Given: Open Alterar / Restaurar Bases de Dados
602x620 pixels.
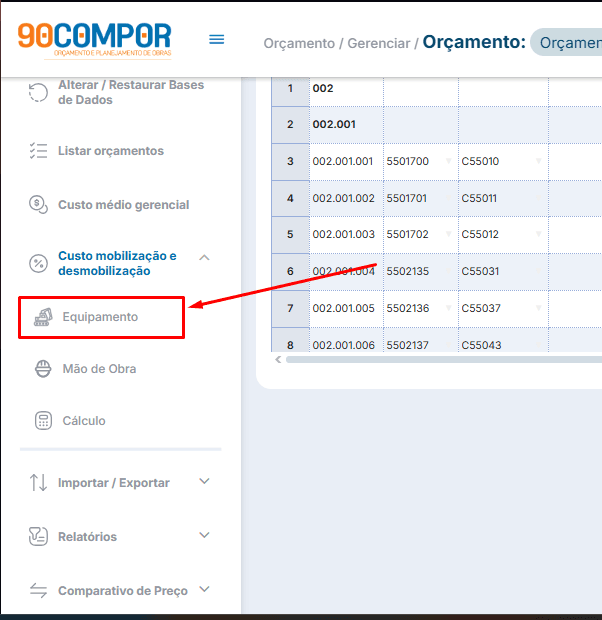Looking at the screenshot, I should coord(131,92).
